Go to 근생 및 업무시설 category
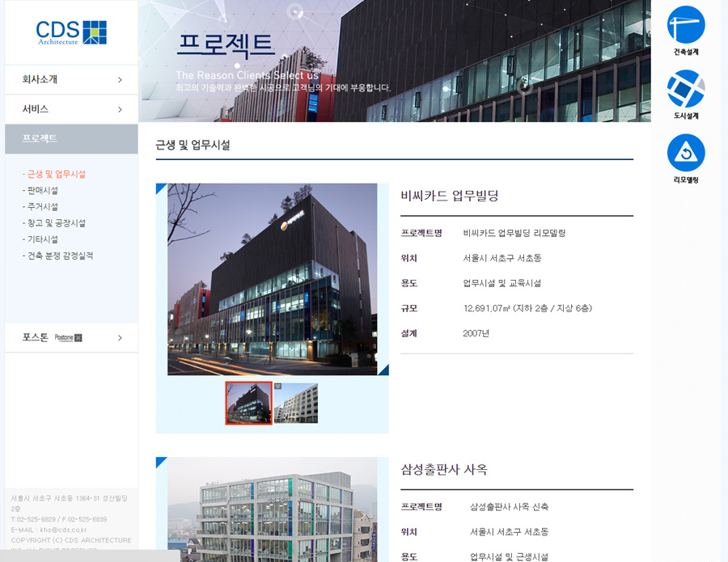Screen dimensions: 728x562 [56, 174]
